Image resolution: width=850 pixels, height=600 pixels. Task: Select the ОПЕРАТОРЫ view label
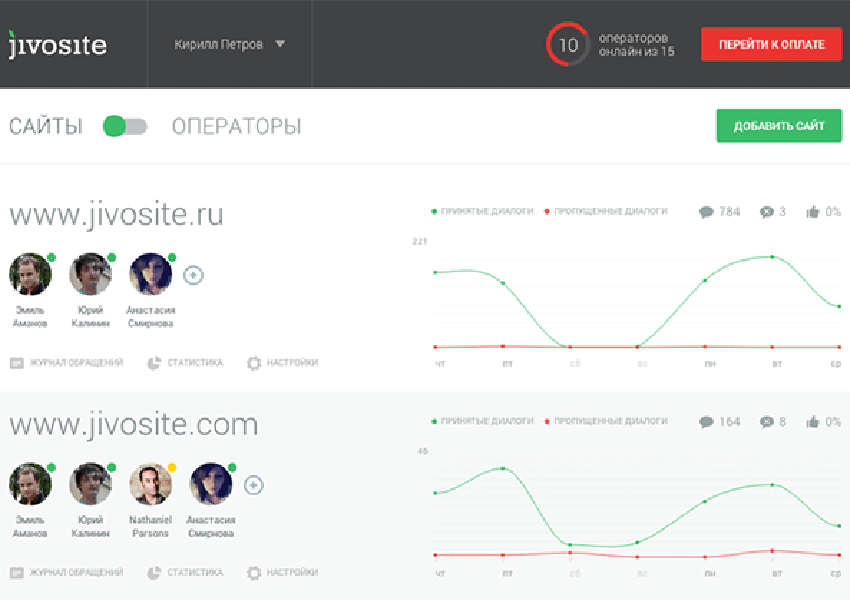pos(236,126)
